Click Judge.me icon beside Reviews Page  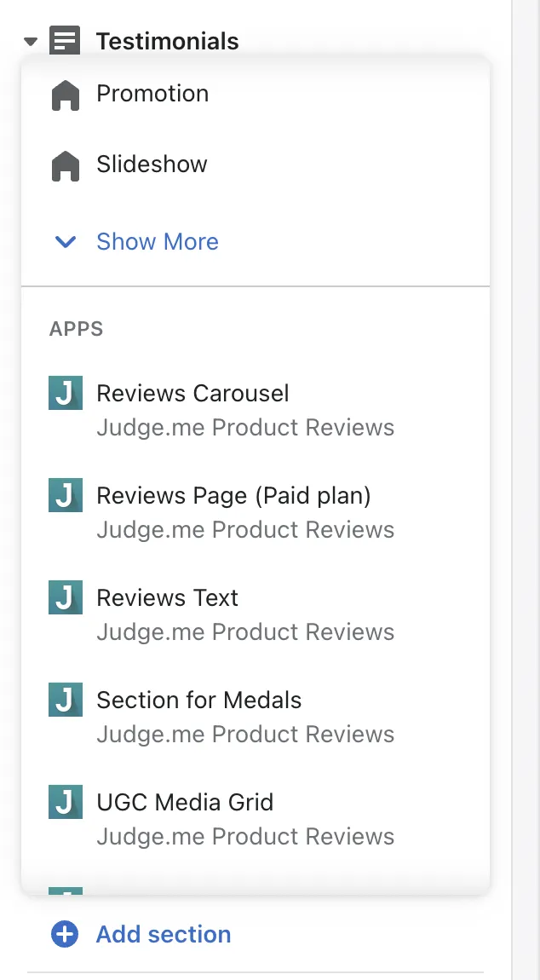coord(66,495)
